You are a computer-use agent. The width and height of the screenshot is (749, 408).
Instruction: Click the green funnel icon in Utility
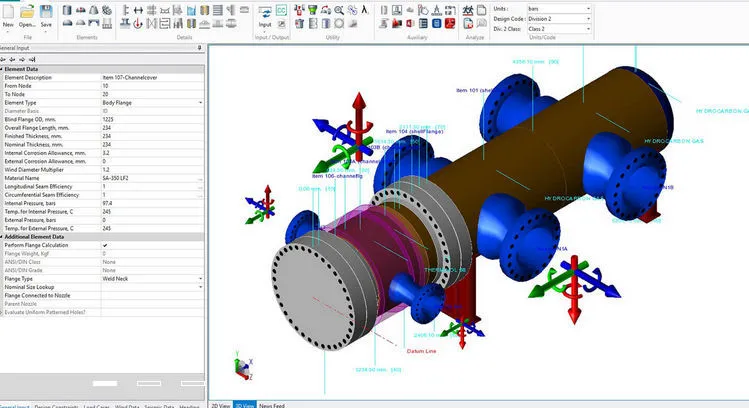tap(311, 10)
